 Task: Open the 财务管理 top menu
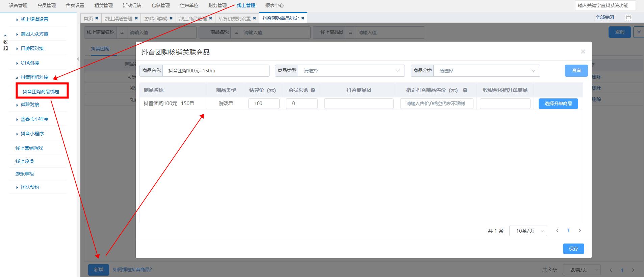tap(217, 5)
